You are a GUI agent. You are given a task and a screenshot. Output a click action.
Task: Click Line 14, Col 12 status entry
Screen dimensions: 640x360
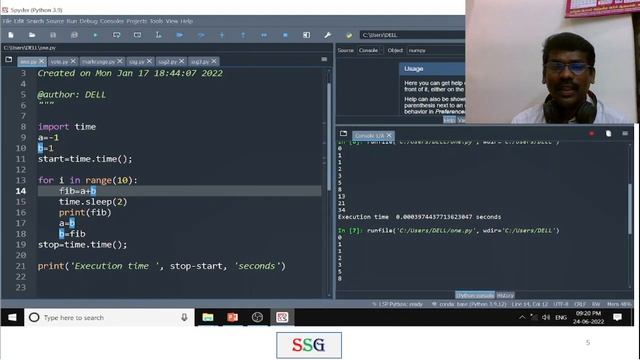click(x=529, y=304)
